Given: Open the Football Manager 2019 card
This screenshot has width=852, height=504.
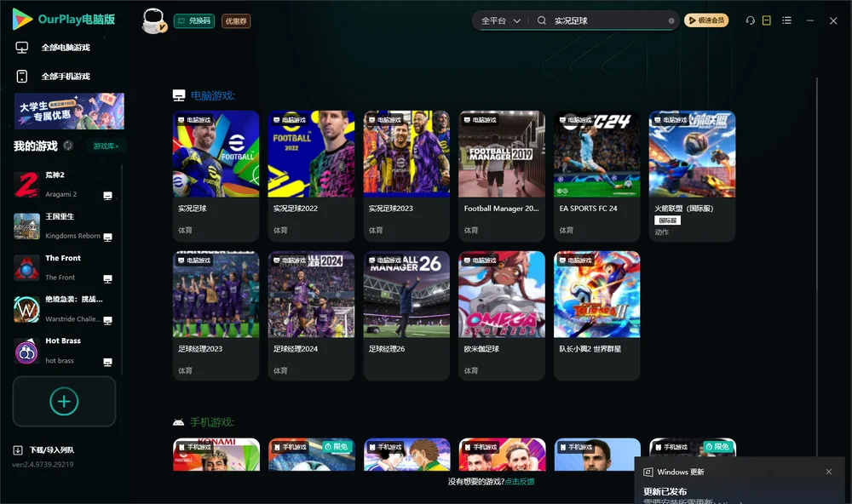Looking at the screenshot, I should tap(502, 176).
